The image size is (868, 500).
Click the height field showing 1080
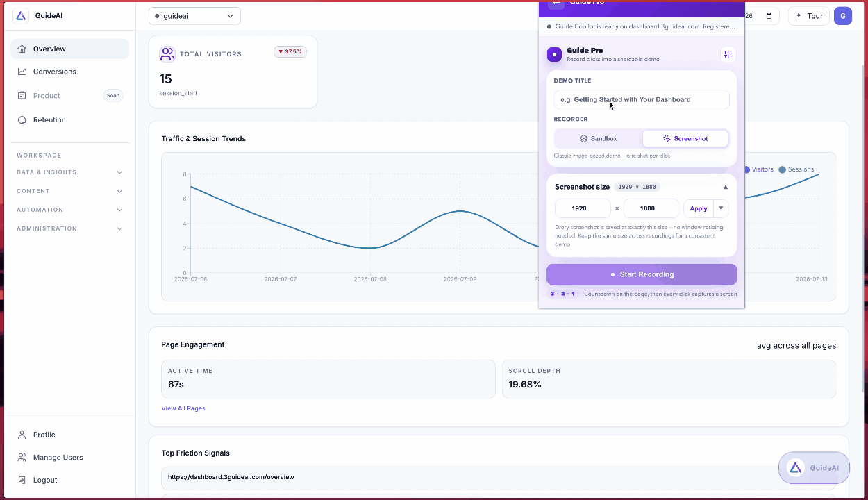coord(651,208)
